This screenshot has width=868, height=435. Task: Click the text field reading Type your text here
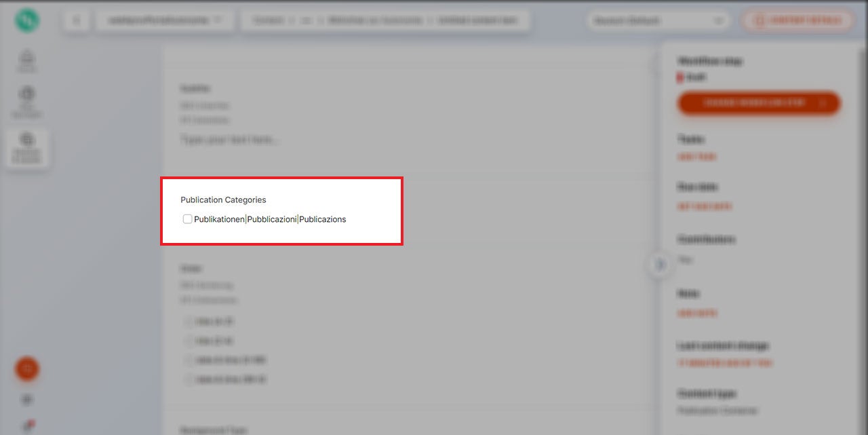click(x=231, y=139)
